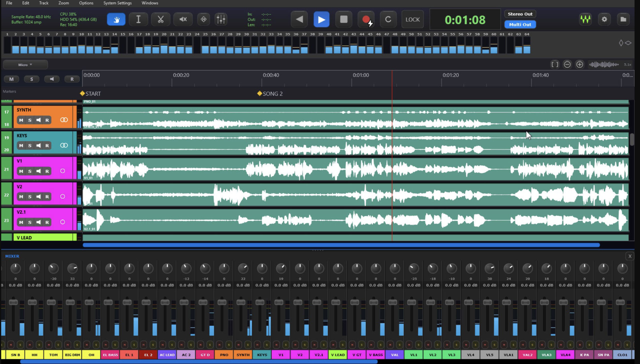This screenshot has height=364, width=640.
Task: Select the scissors cut tool
Action: 160,19
